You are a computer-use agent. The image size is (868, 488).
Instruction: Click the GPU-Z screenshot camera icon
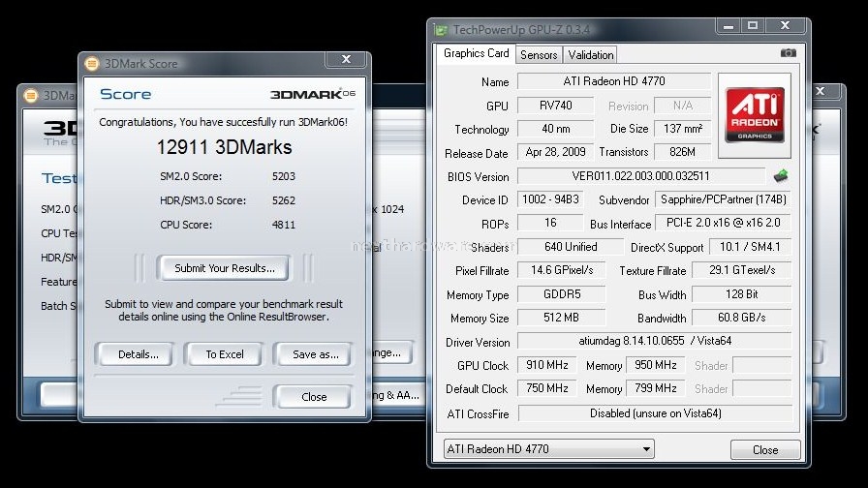click(788, 53)
